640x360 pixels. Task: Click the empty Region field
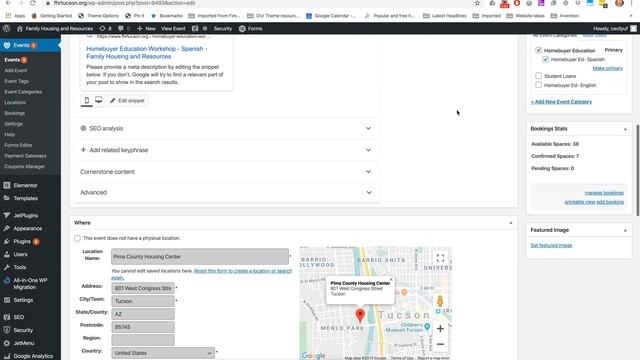pos(143,340)
